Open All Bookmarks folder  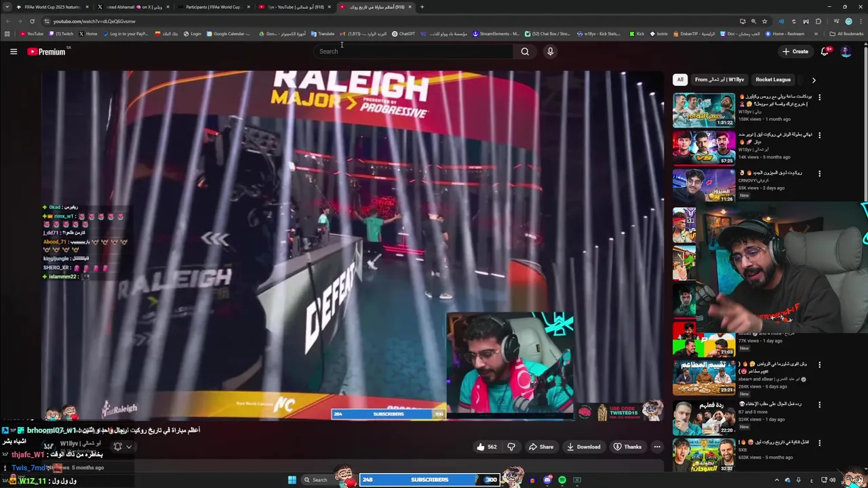(x=847, y=34)
